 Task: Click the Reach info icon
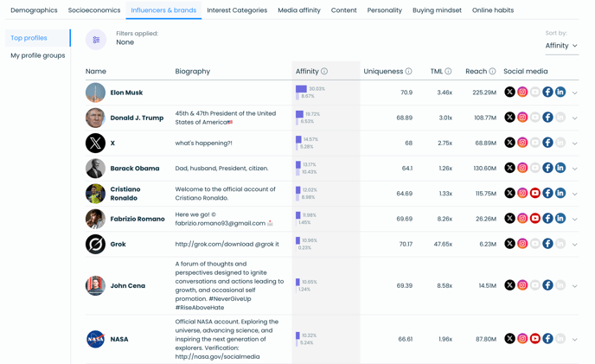[x=492, y=72]
